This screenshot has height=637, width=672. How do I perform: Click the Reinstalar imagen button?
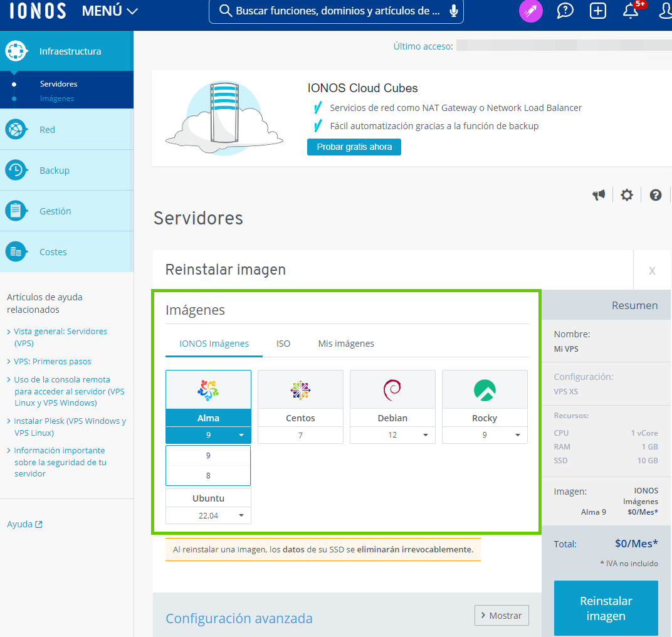(x=606, y=608)
